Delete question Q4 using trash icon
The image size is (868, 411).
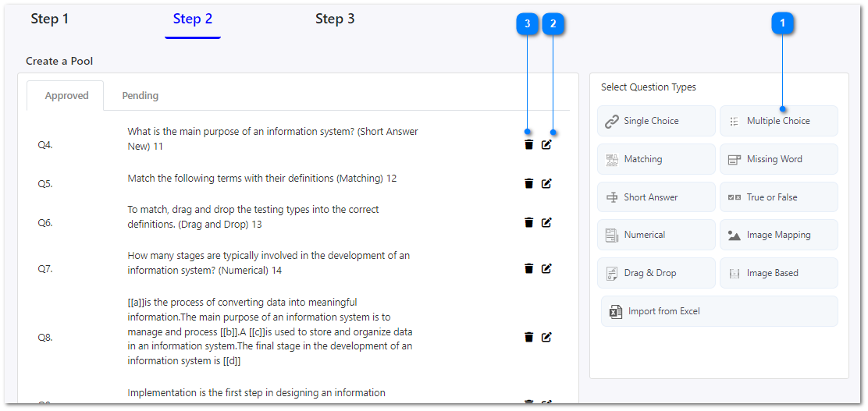click(x=528, y=144)
